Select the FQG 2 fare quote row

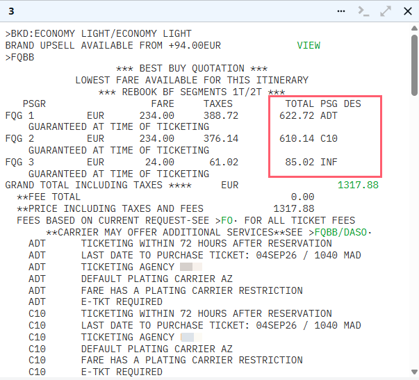click(x=171, y=139)
